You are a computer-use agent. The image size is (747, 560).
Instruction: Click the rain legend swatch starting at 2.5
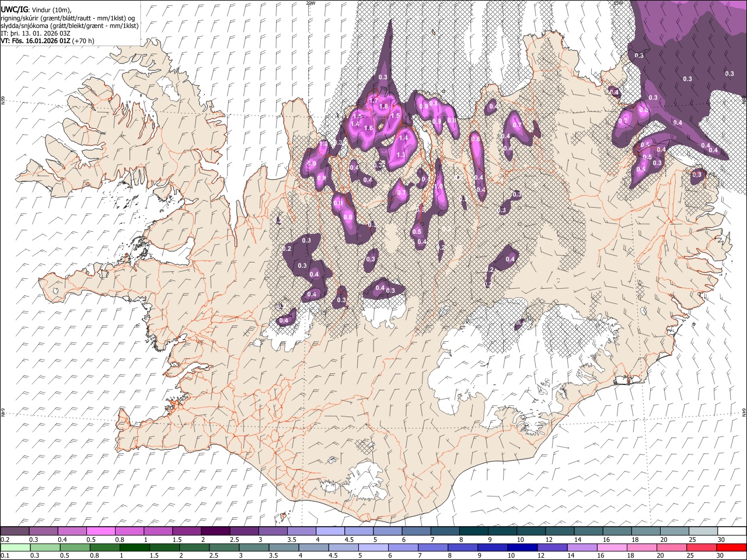224,547
